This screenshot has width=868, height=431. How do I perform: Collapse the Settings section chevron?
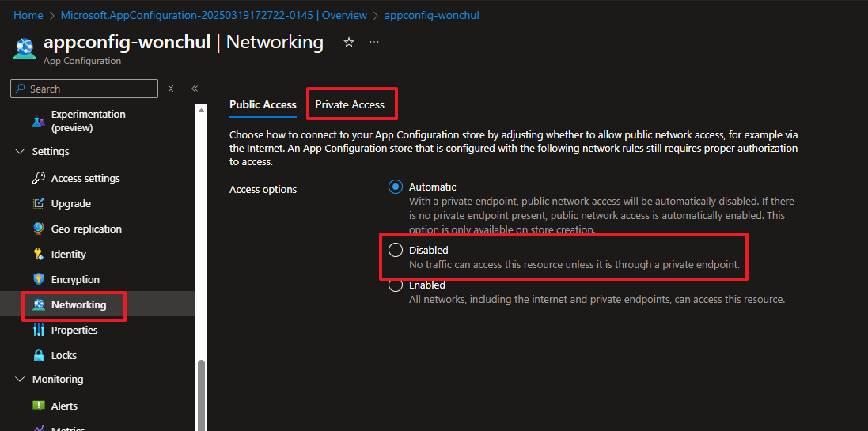[x=20, y=152]
